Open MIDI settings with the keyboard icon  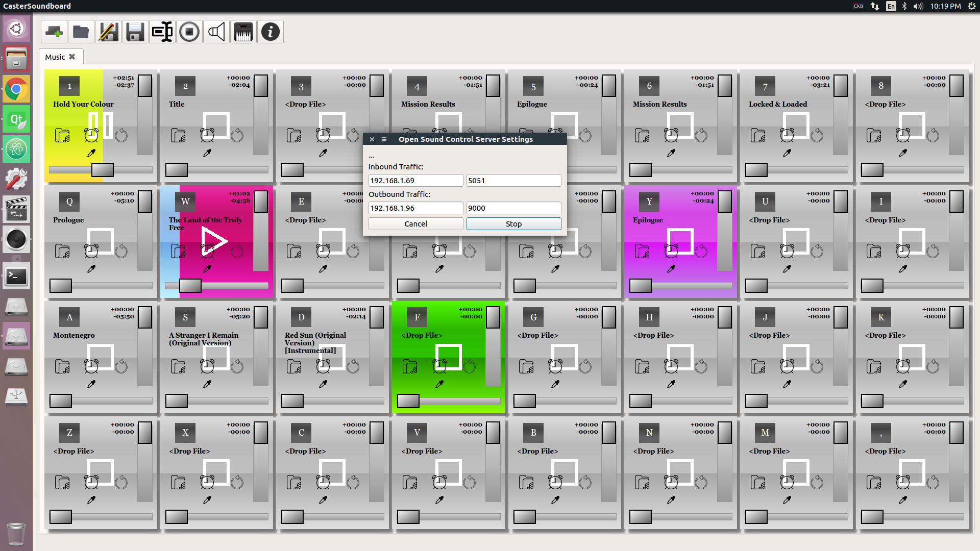[x=243, y=31]
